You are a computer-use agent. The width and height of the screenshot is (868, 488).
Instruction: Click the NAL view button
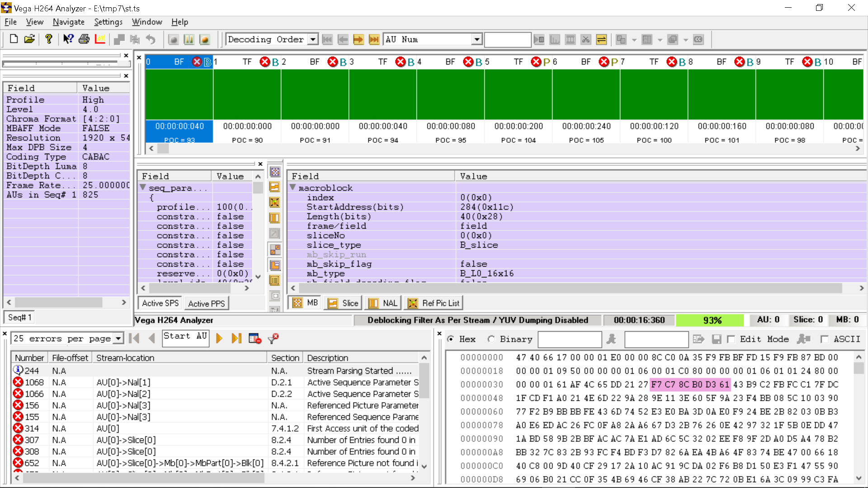coord(383,303)
